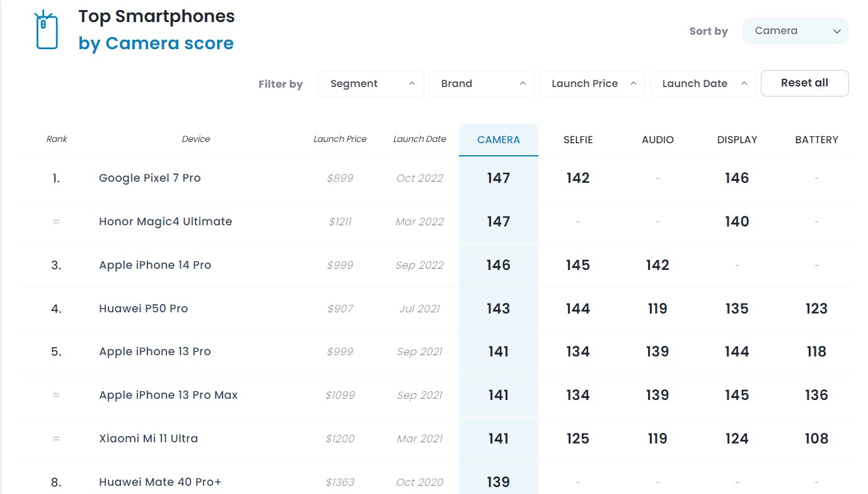The image size is (868, 494).
Task: Click the smartphone camera logo icon
Action: click(45, 30)
